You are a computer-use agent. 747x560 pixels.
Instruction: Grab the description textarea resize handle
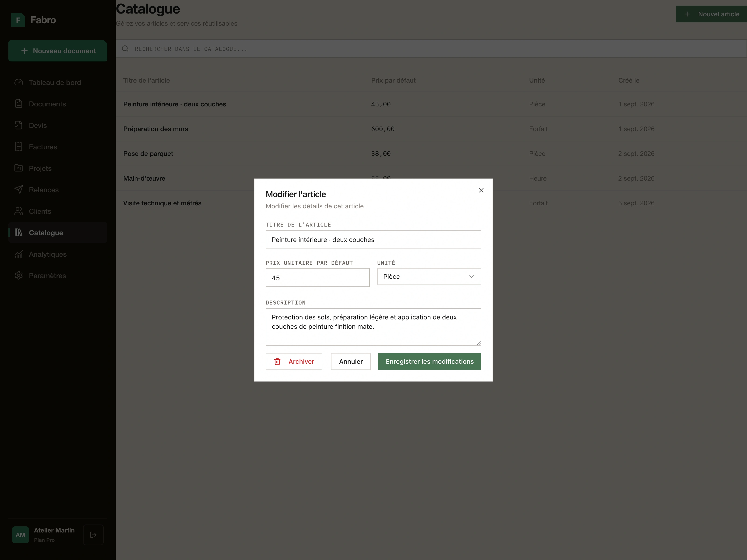coord(479,343)
